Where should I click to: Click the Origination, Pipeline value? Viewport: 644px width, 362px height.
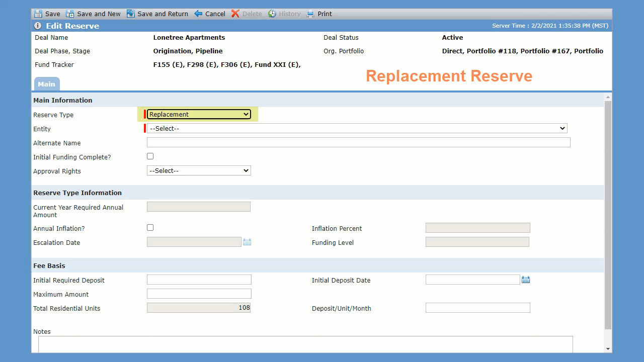click(x=188, y=51)
